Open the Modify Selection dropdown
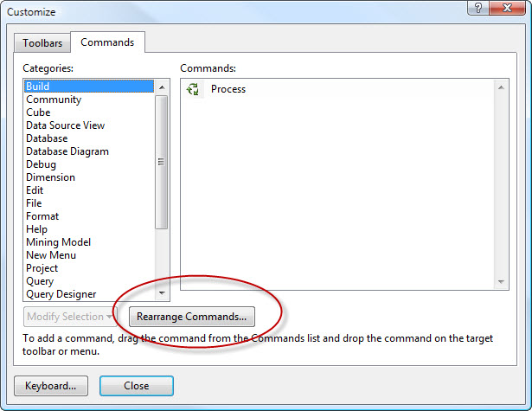The image size is (532, 411). (x=70, y=317)
